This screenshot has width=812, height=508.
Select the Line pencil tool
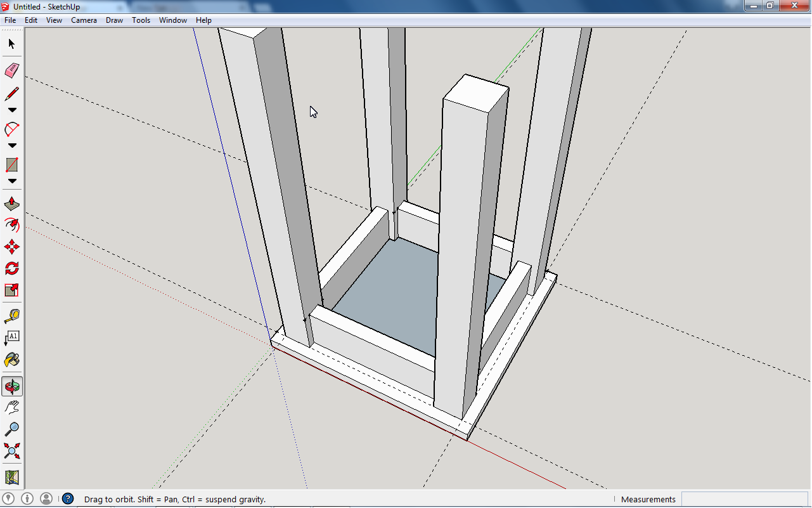pos(12,94)
